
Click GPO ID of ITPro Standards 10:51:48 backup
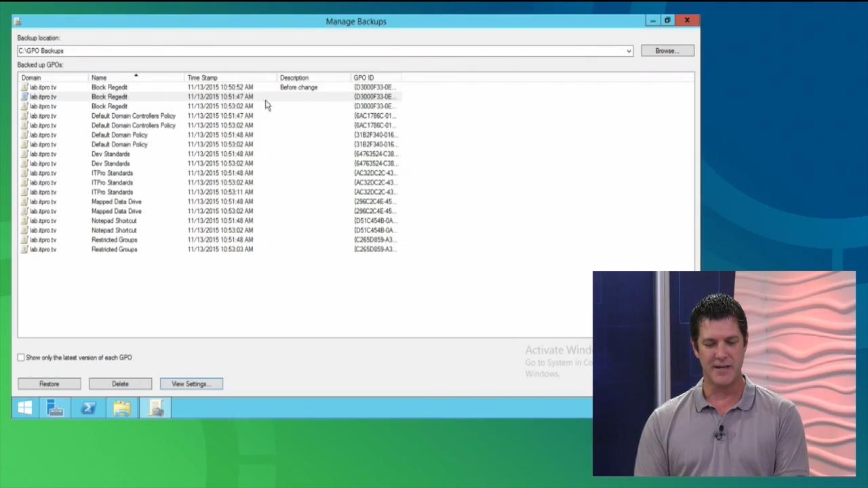[375, 173]
